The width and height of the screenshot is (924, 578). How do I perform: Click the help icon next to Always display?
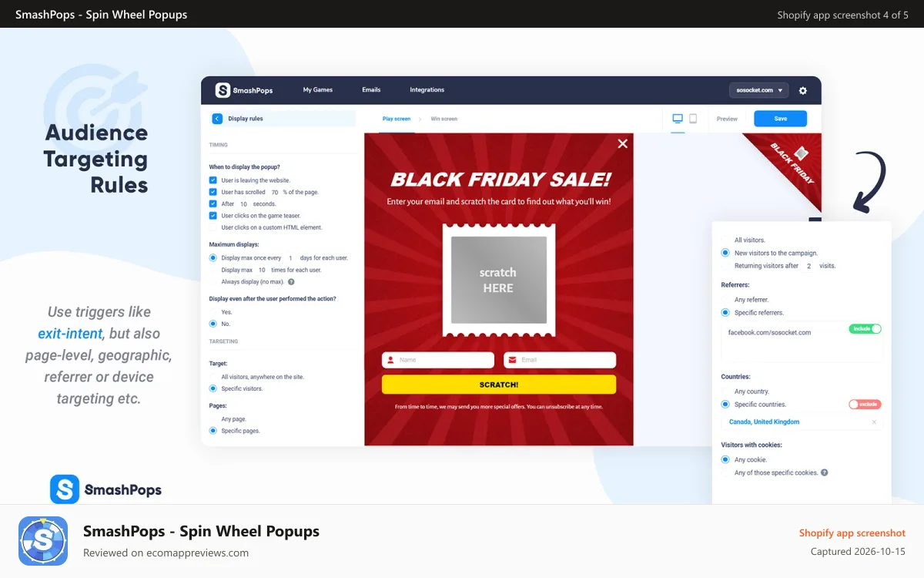(x=291, y=282)
